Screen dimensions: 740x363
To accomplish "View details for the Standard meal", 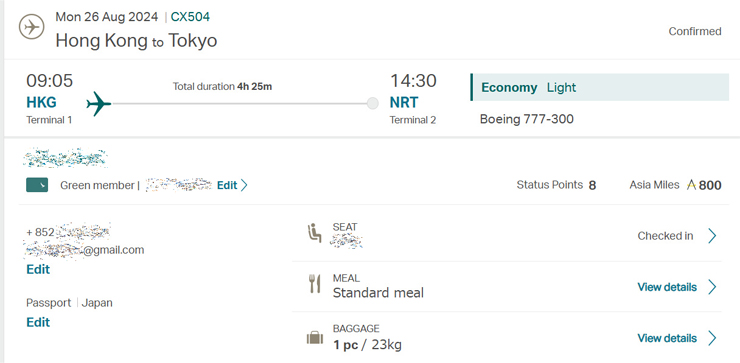I will click(667, 287).
